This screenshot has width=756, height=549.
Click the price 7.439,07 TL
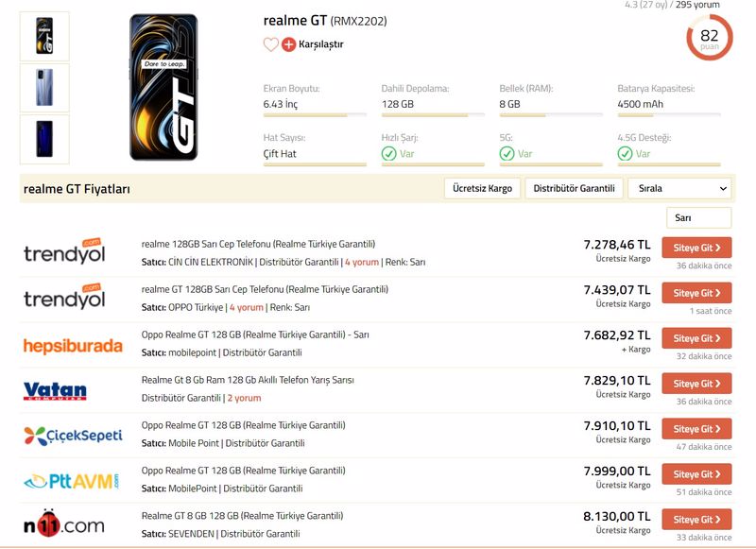(617, 290)
